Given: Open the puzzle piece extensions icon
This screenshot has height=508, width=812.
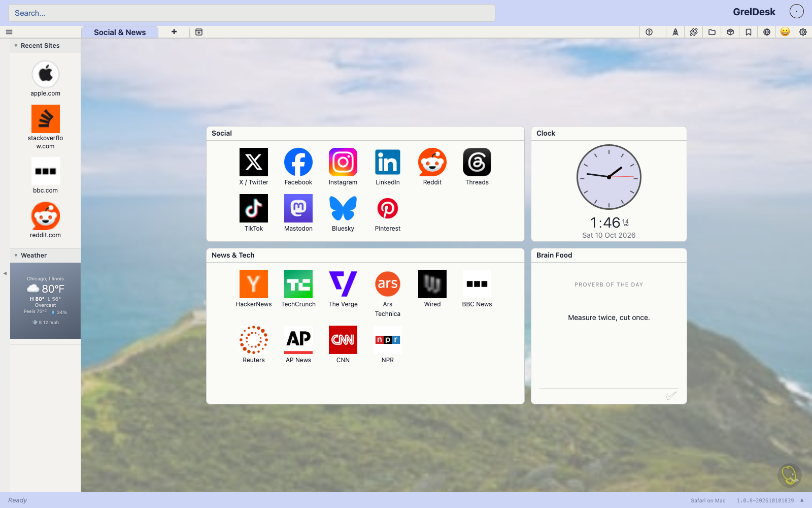Looking at the screenshot, I should tap(694, 32).
